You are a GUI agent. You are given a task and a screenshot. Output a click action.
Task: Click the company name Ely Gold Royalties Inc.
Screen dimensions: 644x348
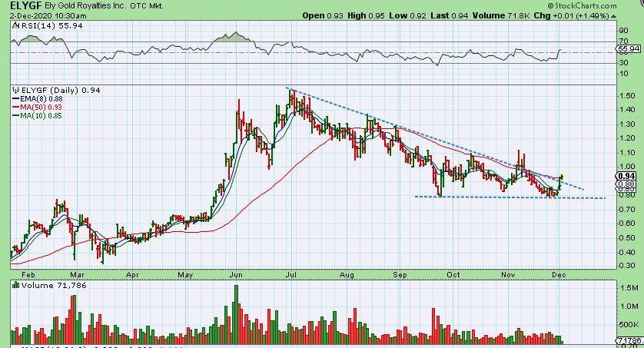point(86,6)
